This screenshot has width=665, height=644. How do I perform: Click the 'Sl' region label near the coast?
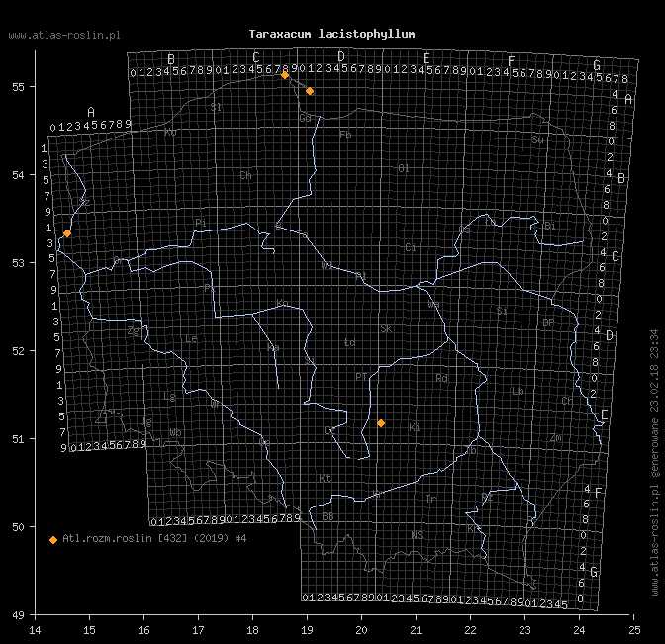[216, 107]
